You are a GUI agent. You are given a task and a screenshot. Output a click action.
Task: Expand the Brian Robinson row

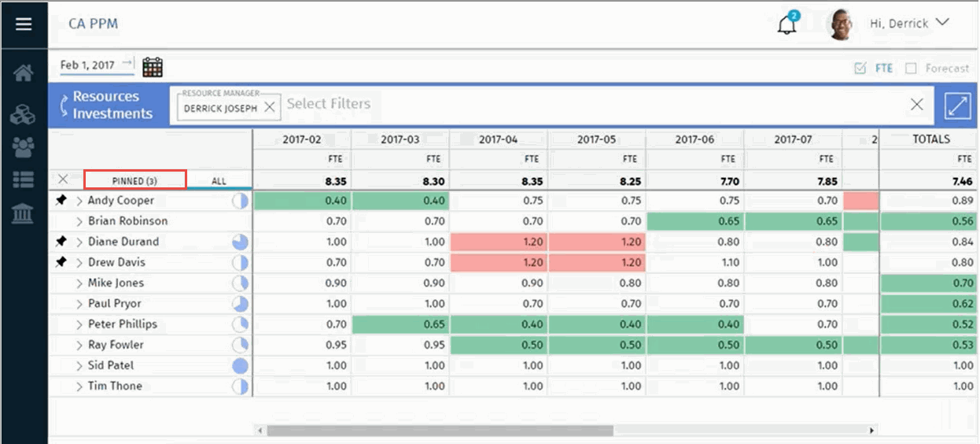[x=79, y=221]
